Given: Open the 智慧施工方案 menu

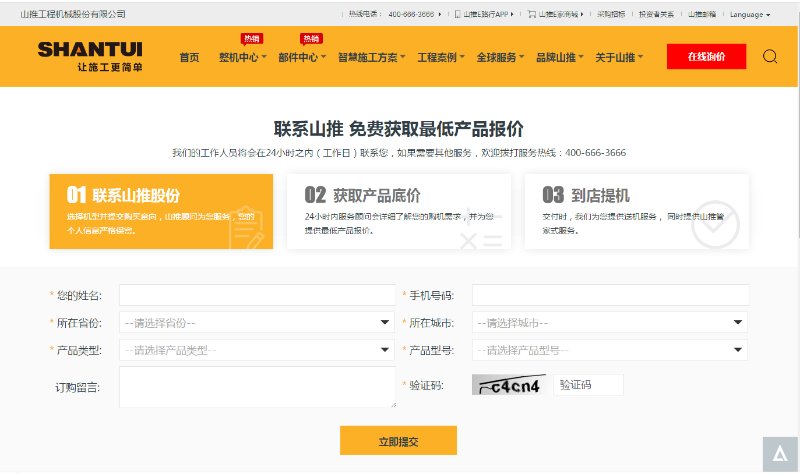Looking at the screenshot, I should 371,57.
